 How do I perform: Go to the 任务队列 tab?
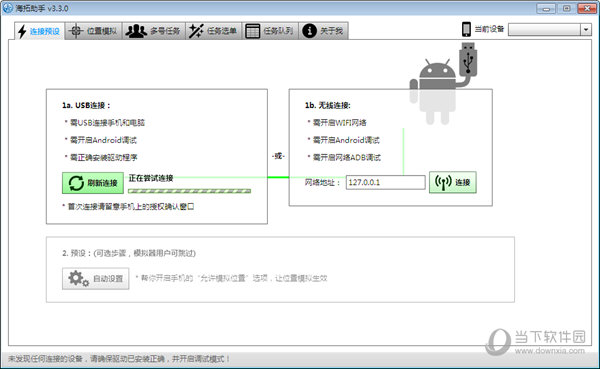(270, 31)
